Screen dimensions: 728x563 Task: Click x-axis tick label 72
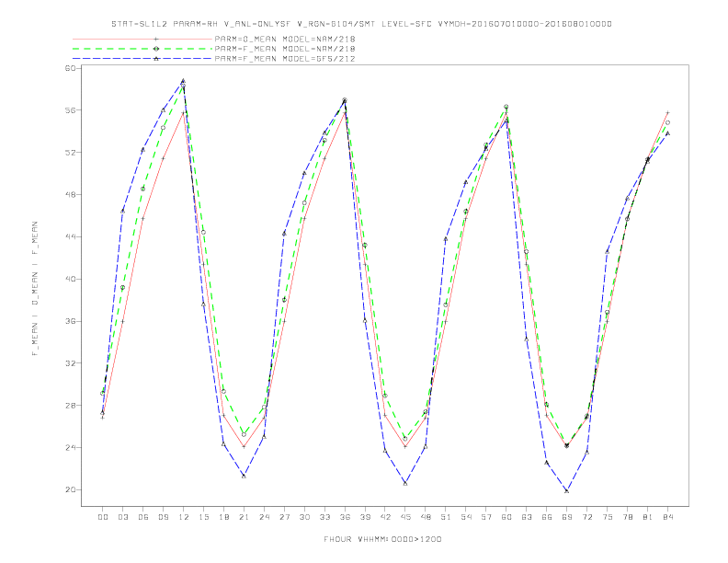[x=587, y=517]
